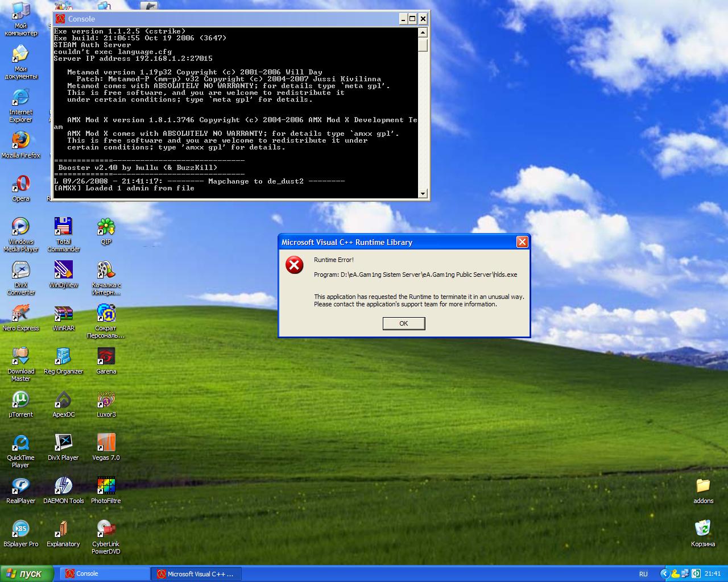Click the Download Master icon
The image size is (728, 582).
(21, 364)
